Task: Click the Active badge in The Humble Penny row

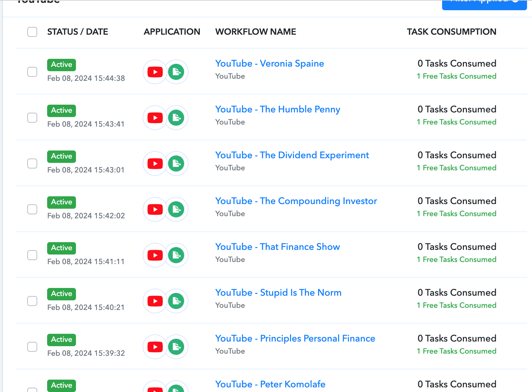Action: point(61,111)
